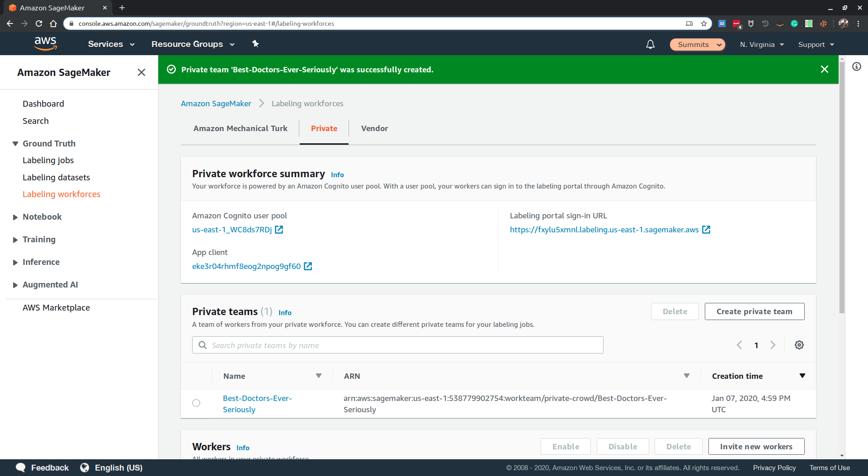Open App client external link icon
Image resolution: width=868 pixels, height=476 pixels.
click(x=308, y=266)
